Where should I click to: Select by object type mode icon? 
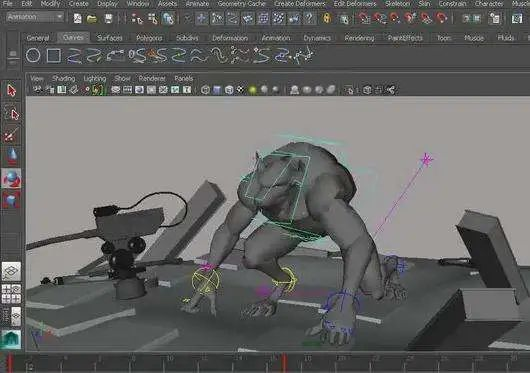[x=152, y=19]
